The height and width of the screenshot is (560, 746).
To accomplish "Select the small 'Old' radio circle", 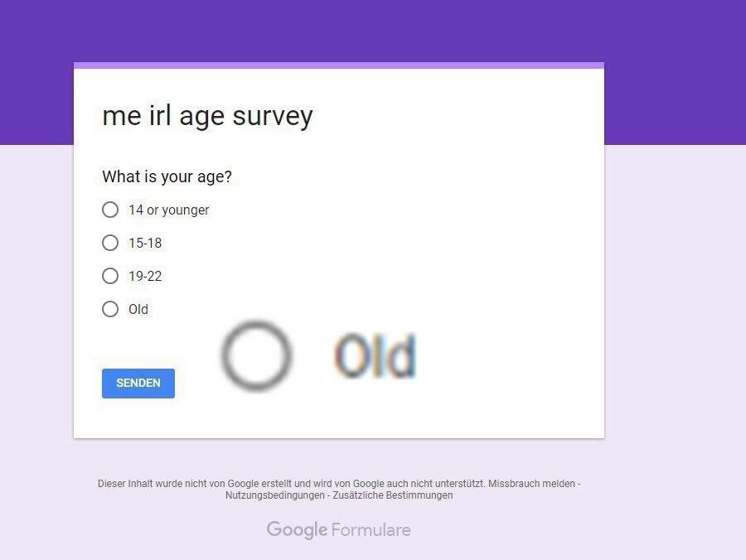I will point(110,309).
